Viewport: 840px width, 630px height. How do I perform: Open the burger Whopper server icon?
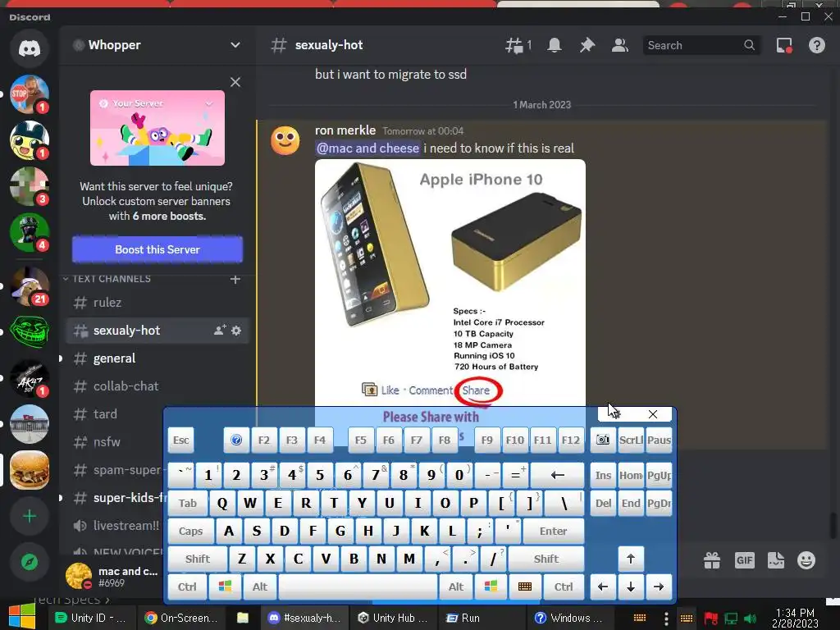(30, 470)
